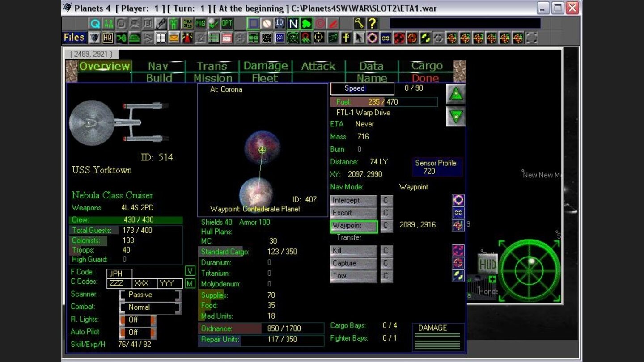Click the purple swirl icon beside Kill
This screenshot has height=362, width=644.
point(458,250)
